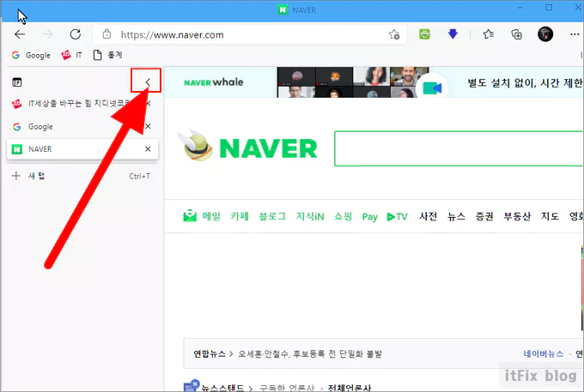Screen dimensions: 584x392
Task: Open the TV menu link
Action: click(x=397, y=216)
